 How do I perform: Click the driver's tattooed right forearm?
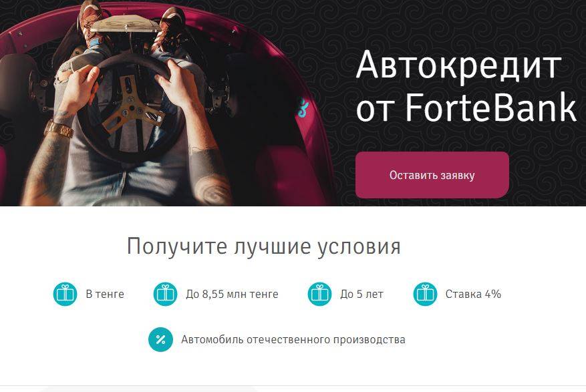coord(208,164)
